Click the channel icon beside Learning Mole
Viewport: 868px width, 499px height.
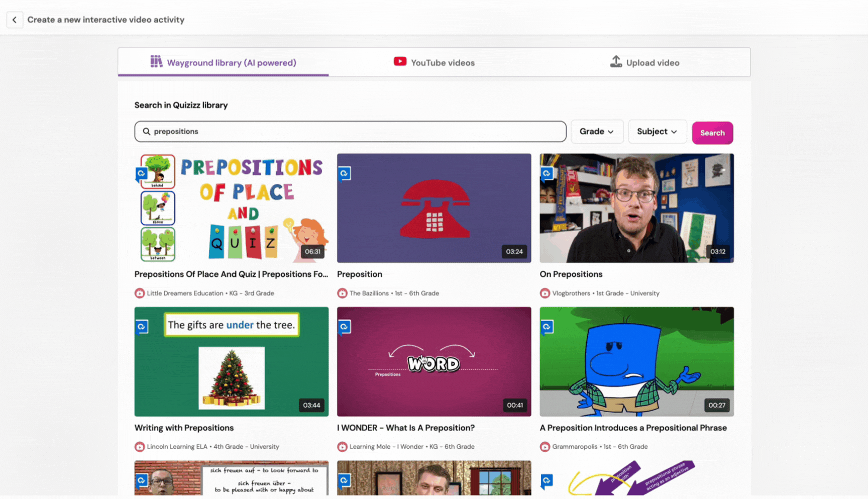(x=342, y=446)
